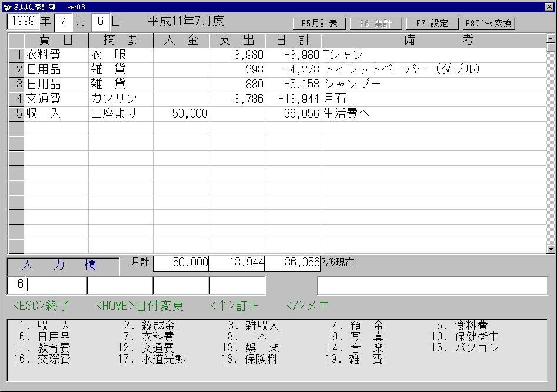
Task: Click the 収 入 cell in row 5
Action: coord(56,113)
